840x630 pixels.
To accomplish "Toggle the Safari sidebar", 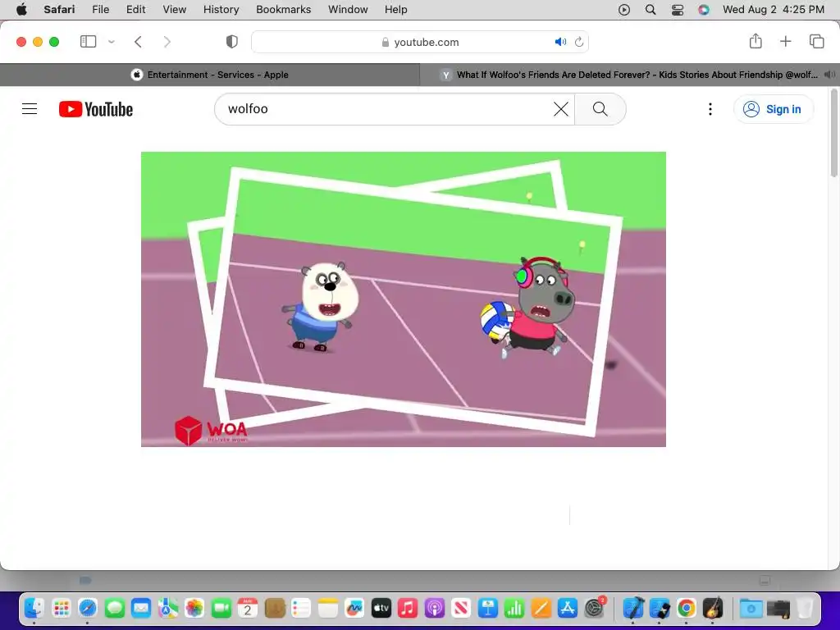I will pos(88,42).
